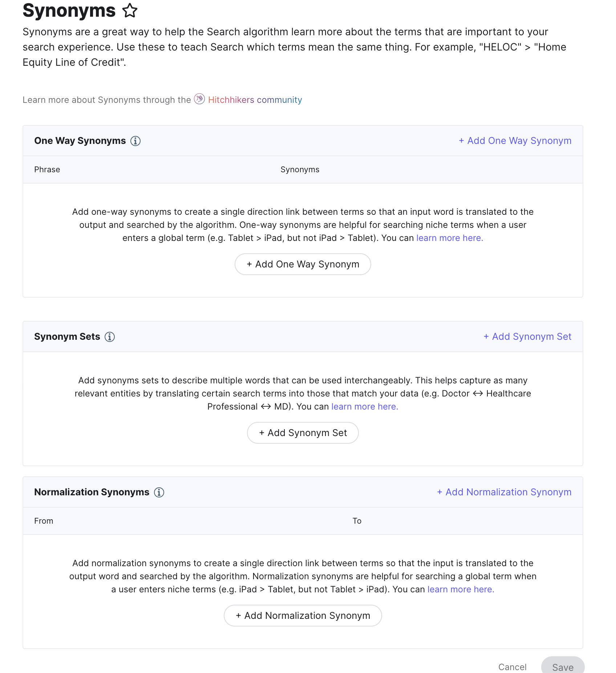The width and height of the screenshot is (616, 673).
Task: Click the outlined 'Add One Way Synonym' button
Action: (x=303, y=264)
